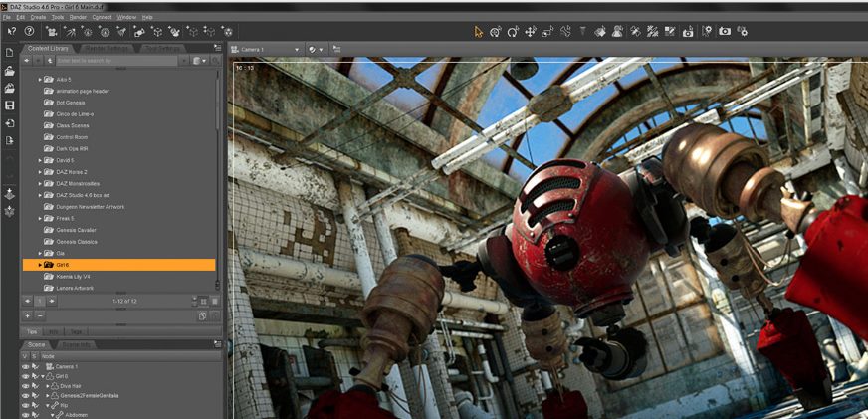Create a new primitive cube
868x419 pixels.
point(157,32)
